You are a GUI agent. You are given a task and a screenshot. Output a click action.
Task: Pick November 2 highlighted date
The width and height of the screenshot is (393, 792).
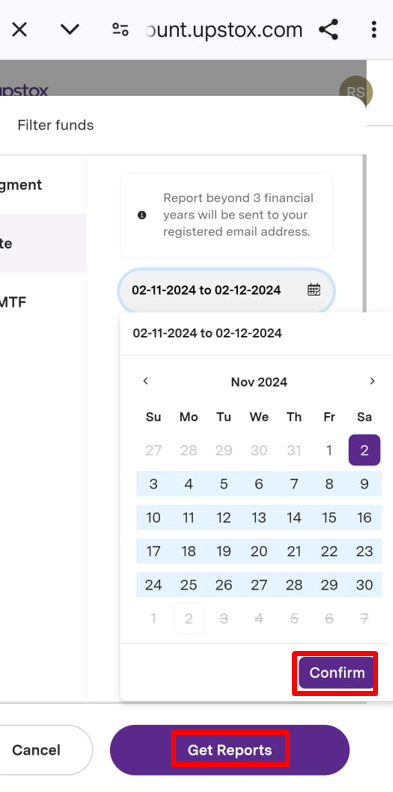point(364,450)
